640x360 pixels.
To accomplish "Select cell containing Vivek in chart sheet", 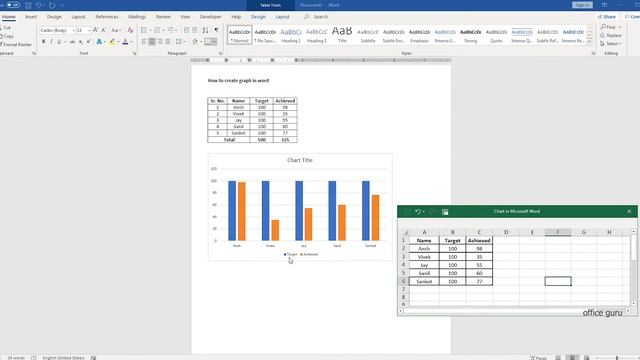I will pyautogui.click(x=424, y=257).
